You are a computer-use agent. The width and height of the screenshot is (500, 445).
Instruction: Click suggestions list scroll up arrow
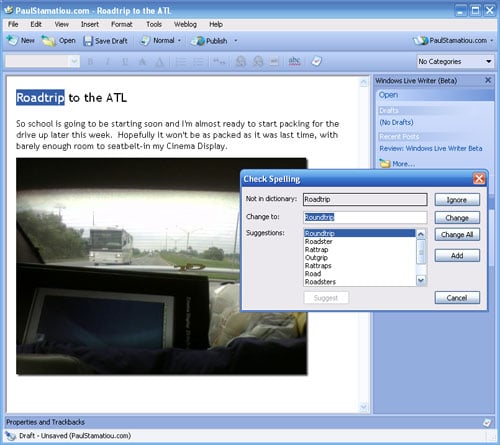421,234
